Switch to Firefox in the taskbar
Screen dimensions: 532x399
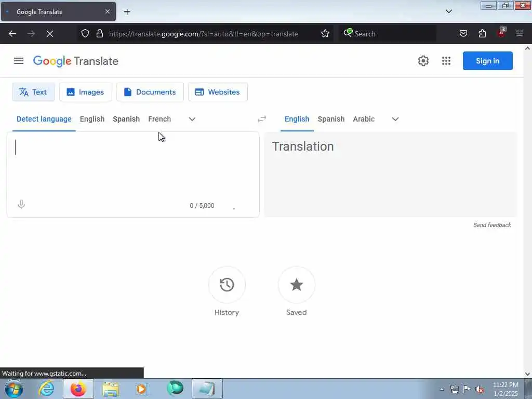[78, 389]
